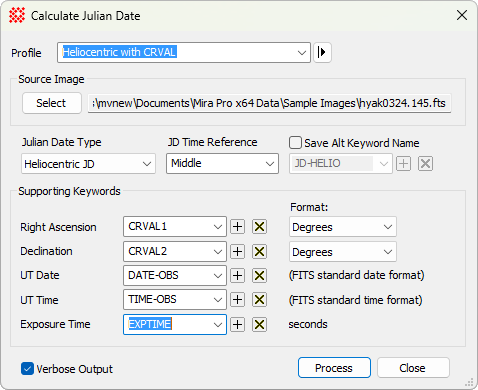Viewport: 478px width, 390px height.
Task: Delete the TIME-OBS keyword entry
Action: [x=259, y=300]
